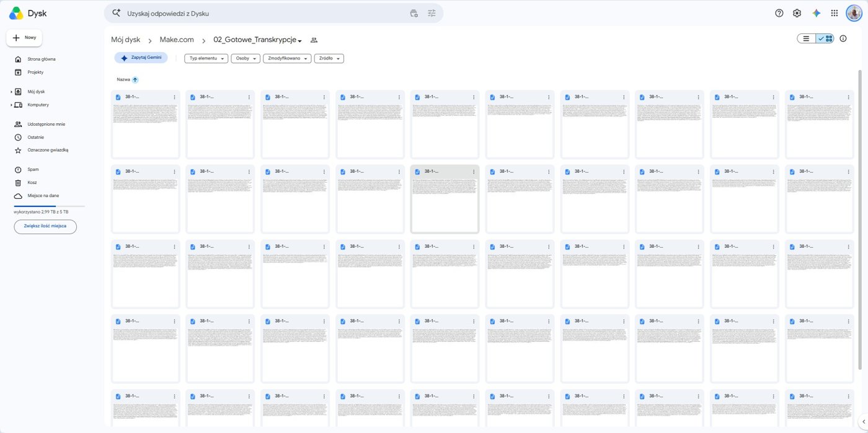Click the wykorzystano 2,99 TB z 5 TB text
The image size is (868, 433).
[41, 212]
